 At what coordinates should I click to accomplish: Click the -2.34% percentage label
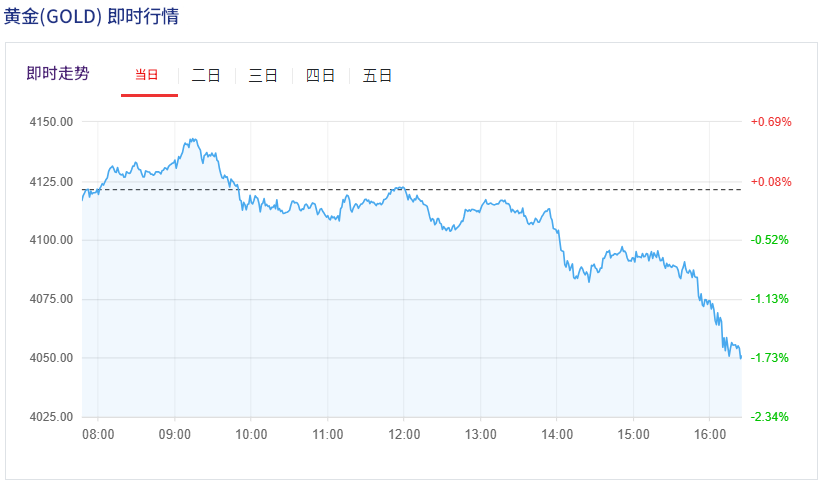point(771,417)
